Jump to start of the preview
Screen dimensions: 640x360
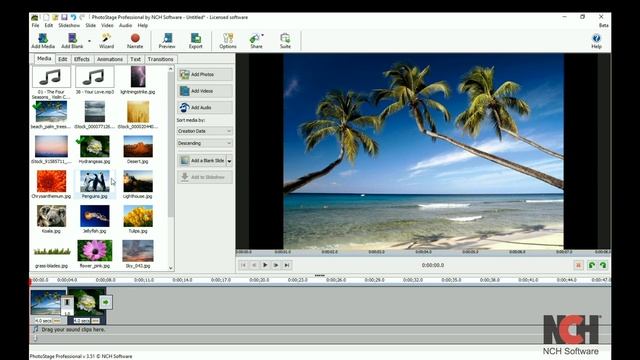coord(243,265)
